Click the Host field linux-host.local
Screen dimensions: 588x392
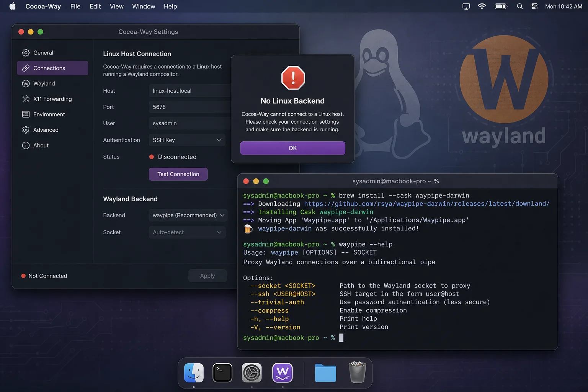[189, 91]
